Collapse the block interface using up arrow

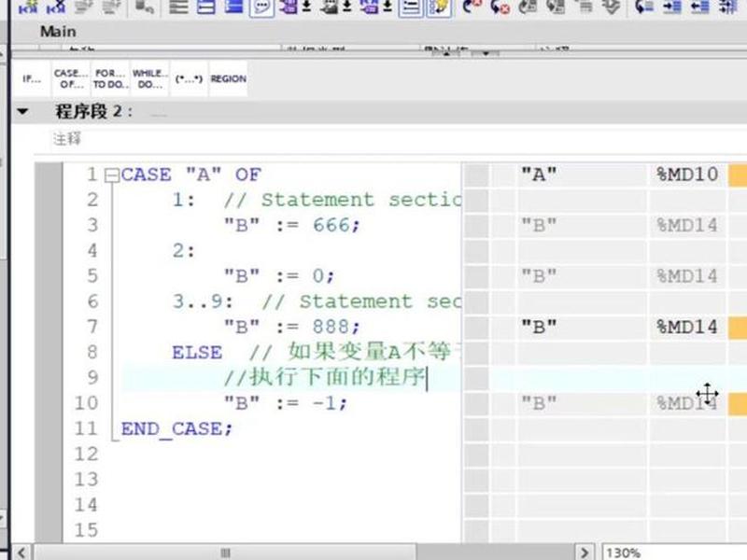pyautogui.click(x=446, y=54)
